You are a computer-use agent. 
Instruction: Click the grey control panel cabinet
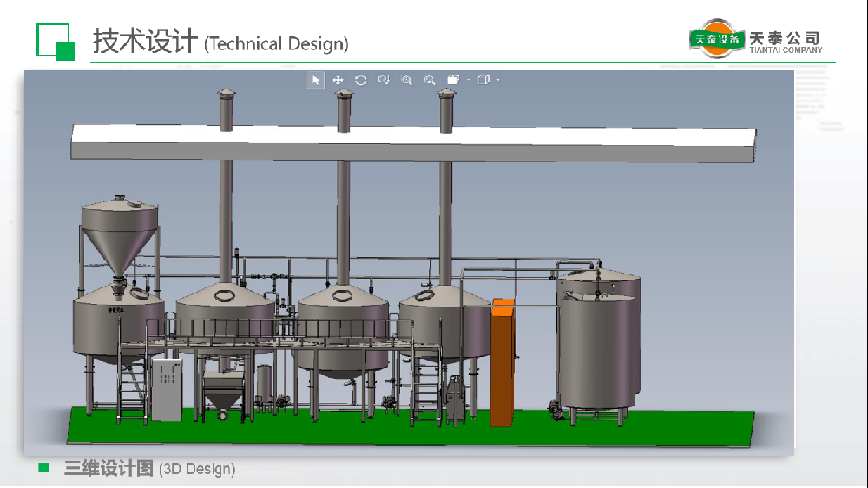(168, 389)
